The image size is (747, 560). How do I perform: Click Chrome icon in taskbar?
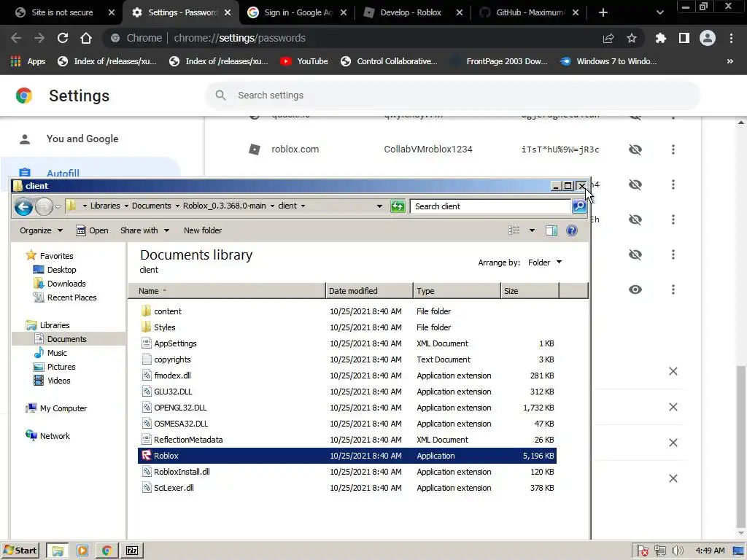click(x=107, y=551)
